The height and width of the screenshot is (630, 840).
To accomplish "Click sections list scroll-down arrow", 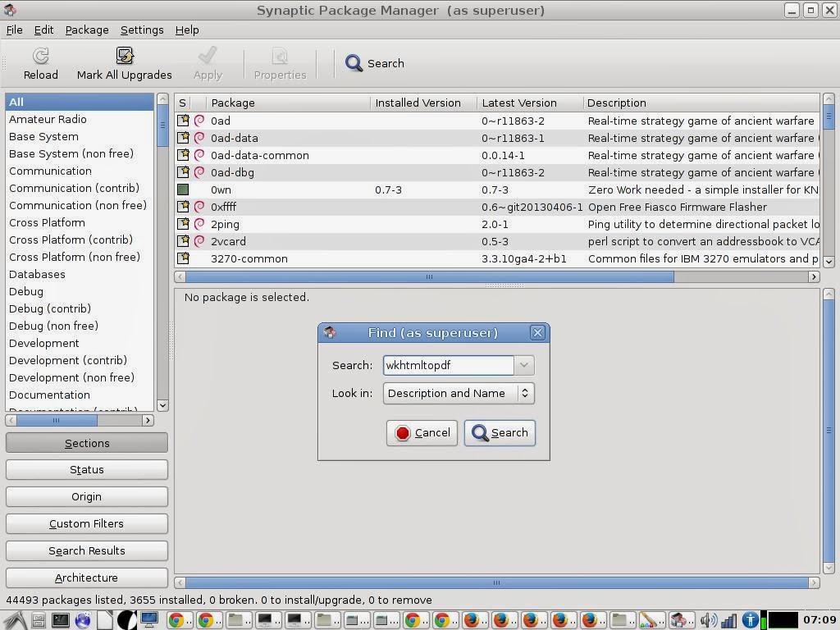I will point(163,405).
